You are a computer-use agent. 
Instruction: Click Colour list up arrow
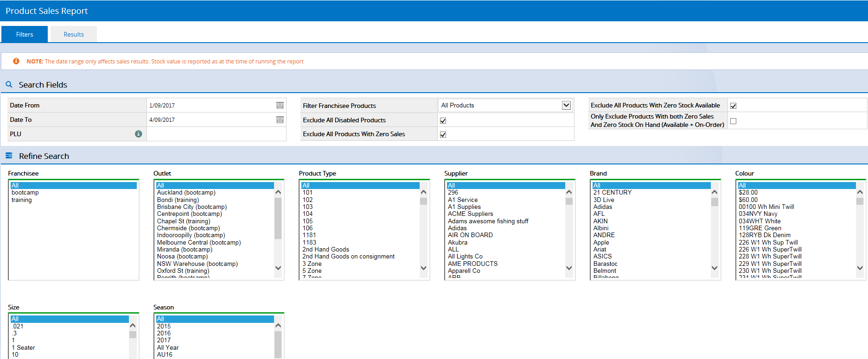click(x=860, y=192)
